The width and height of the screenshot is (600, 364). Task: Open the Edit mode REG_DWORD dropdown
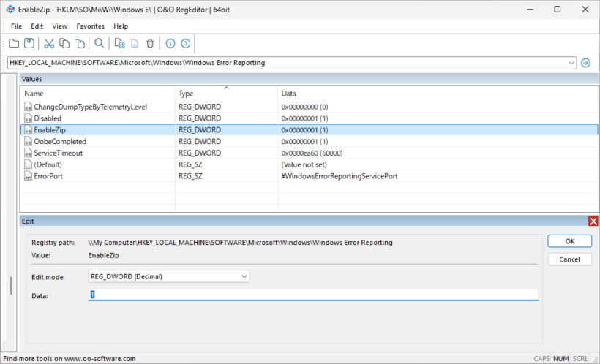click(169, 276)
